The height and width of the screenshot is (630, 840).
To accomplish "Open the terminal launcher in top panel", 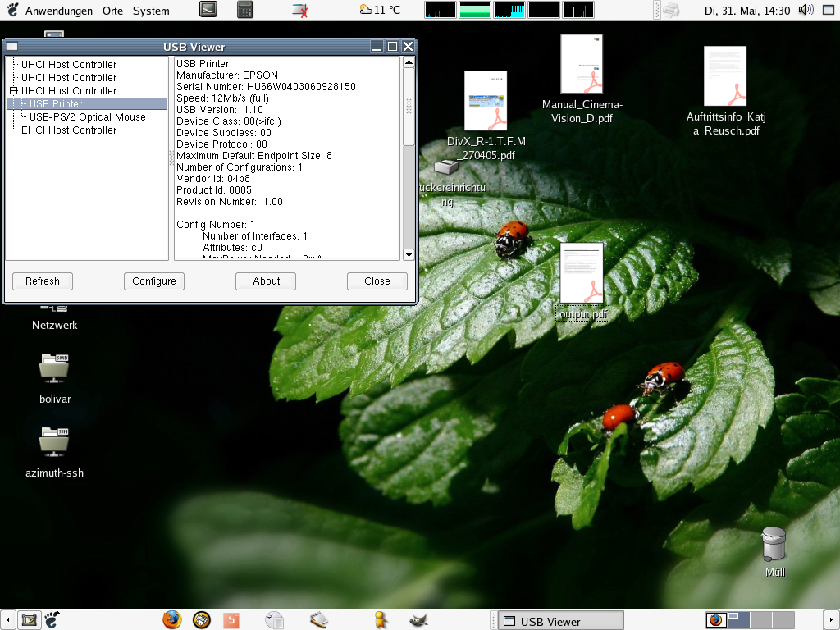I will (x=209, y=10).
